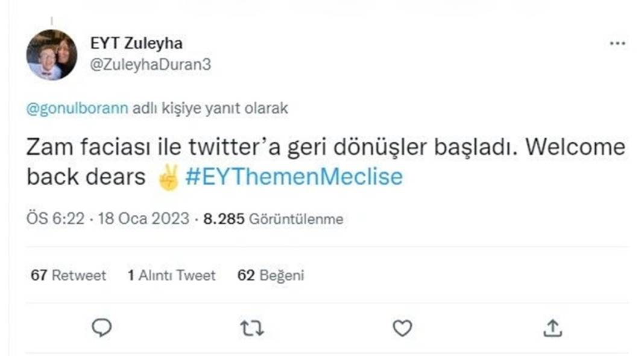Viewport: 644px width, 356px height.
Task: Click EYT Zuleyha's profile picture
Action: tap(52, 54)
